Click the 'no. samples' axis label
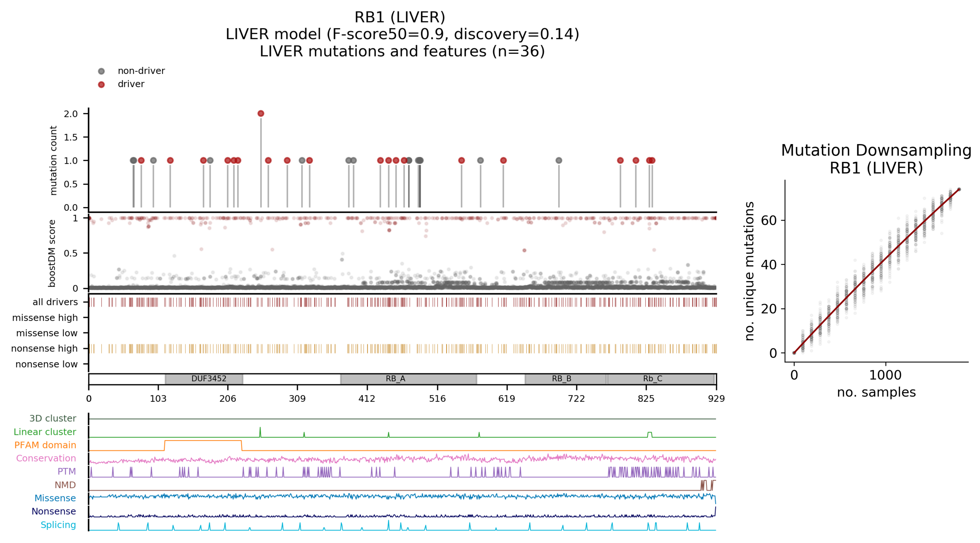The width and height of the screenshot is (980, 543). coord(876,392)
